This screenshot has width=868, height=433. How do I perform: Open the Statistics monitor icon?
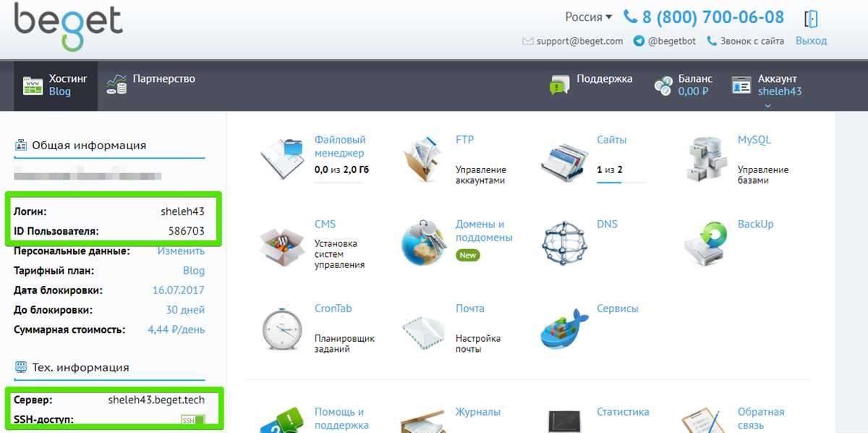(565, 421)
